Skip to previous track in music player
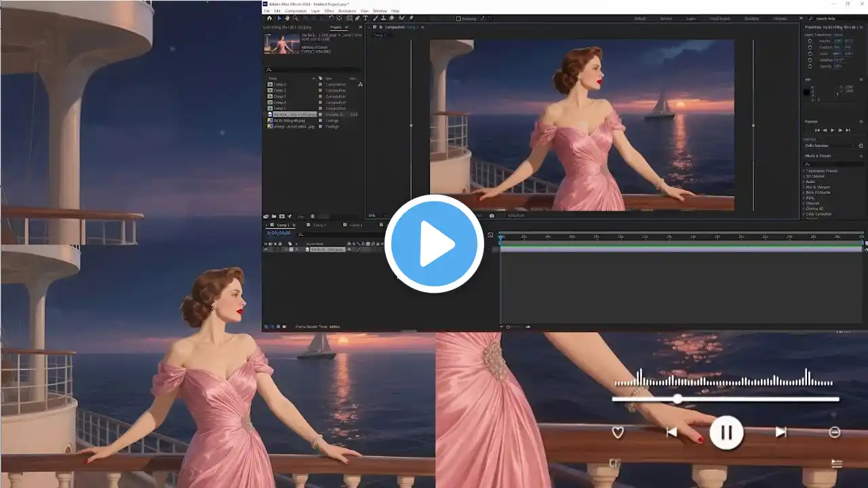The height and width of the screenshot is (488, 868). (x=671, y=432)
